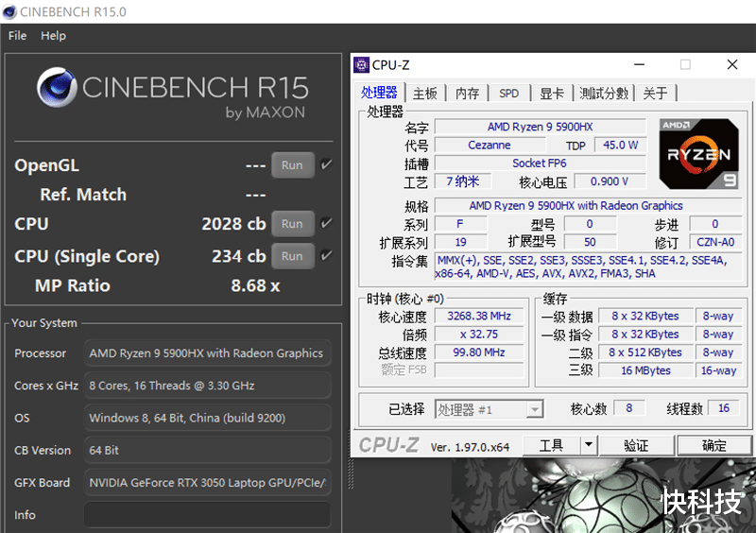Run the CPU Single Core benchmark
Viewport: 756px width, 533px height.
[292, 256]
